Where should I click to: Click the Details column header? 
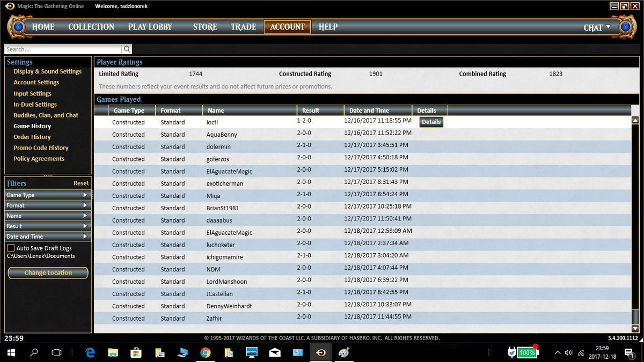pos(429,110)
